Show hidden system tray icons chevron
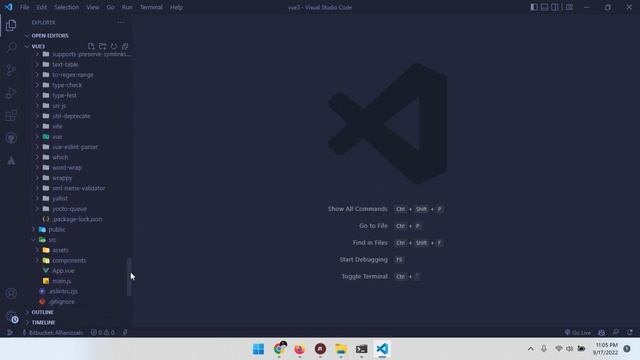Viewport: 640px width, 360px height. [x=531, y=349]
